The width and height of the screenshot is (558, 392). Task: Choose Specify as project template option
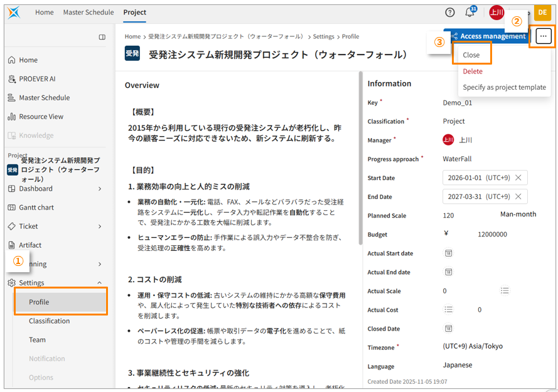click(x=504, y=87)
